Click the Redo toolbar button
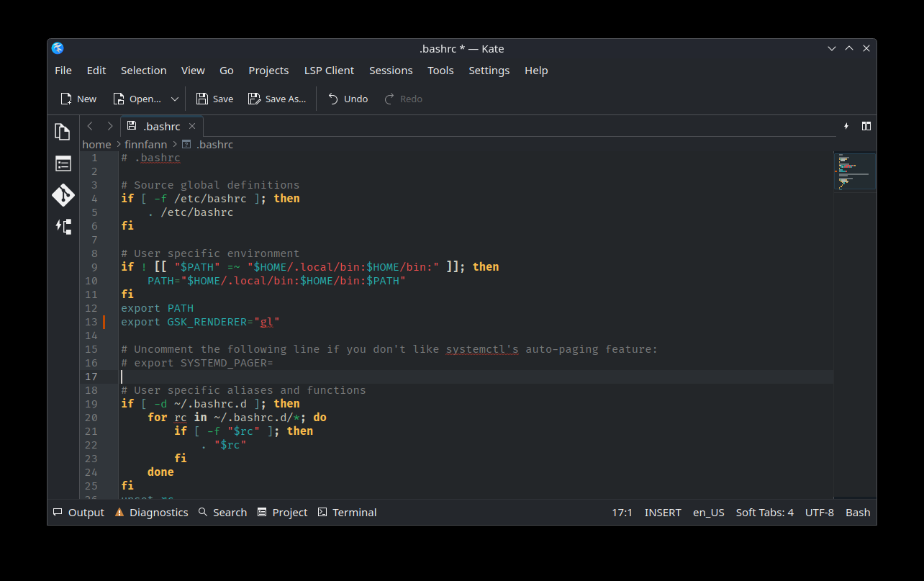 tap(403, 99)
